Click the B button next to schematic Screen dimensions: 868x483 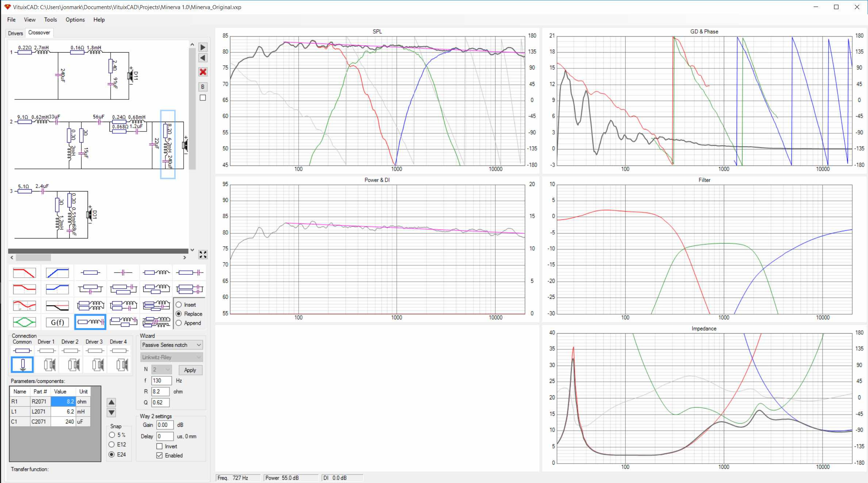point(203,87)
